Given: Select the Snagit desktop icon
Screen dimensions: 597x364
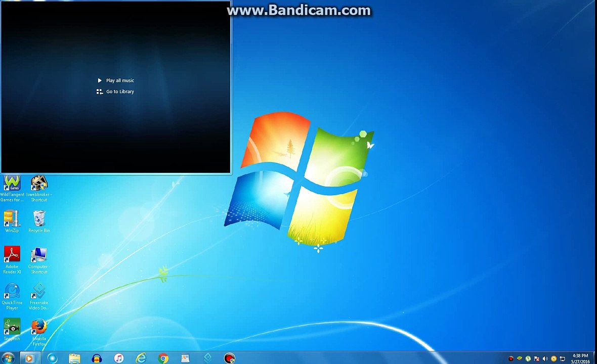Looking at the screenshot, I should tap(12, 330).
